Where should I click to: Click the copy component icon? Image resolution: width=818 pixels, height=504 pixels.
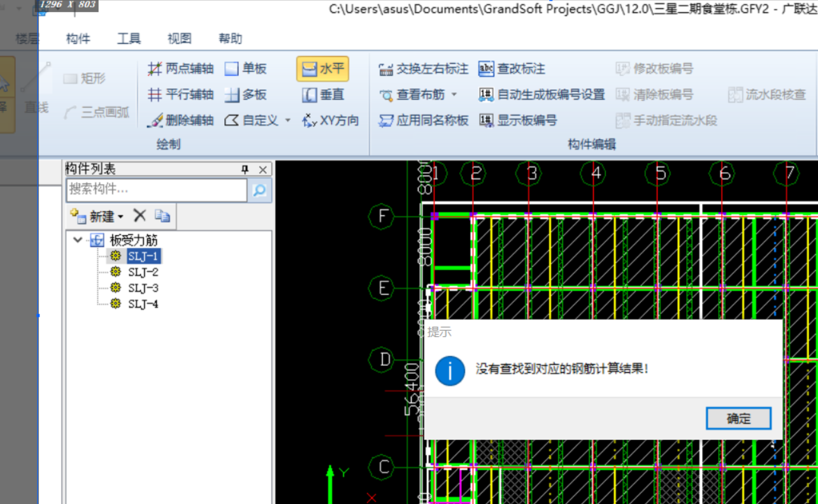pyautogui.click(x=162, y=216)
